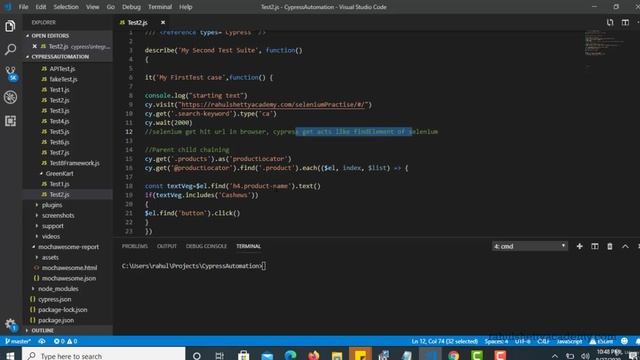This screenshot has width=640, height=360.
Task: Open cypress.json file
Action: tap(54, 299)
